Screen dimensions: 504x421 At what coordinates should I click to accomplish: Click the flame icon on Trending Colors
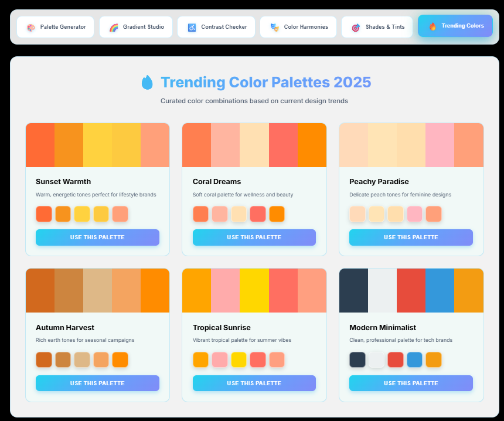pos(433,26)
